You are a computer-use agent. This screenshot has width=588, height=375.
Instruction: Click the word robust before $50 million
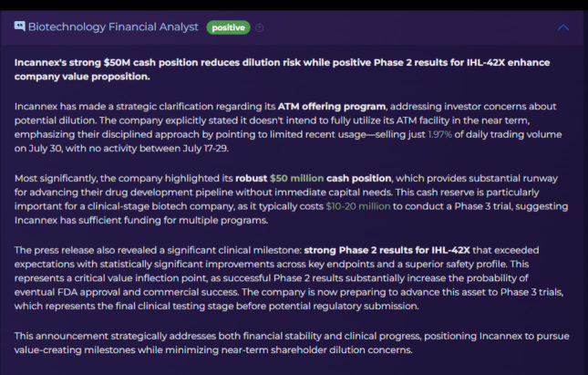pyautogui.click(x=251, y=178)
